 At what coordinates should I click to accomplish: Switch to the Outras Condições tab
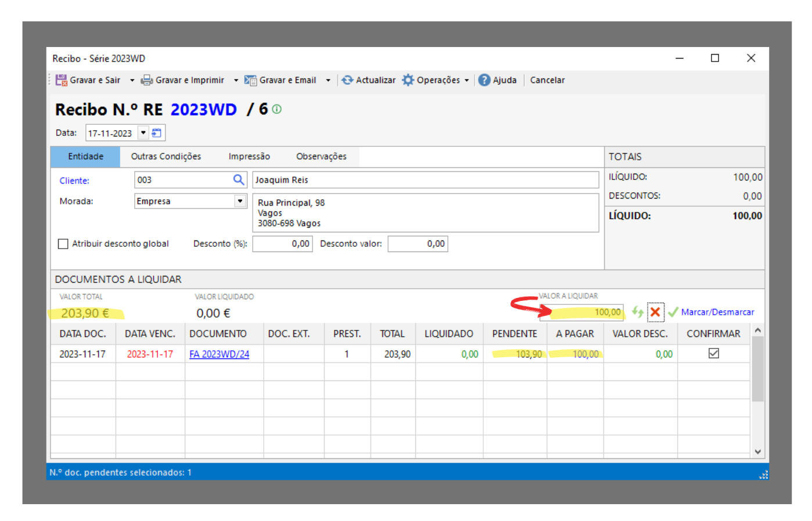[x=166, y=156]
